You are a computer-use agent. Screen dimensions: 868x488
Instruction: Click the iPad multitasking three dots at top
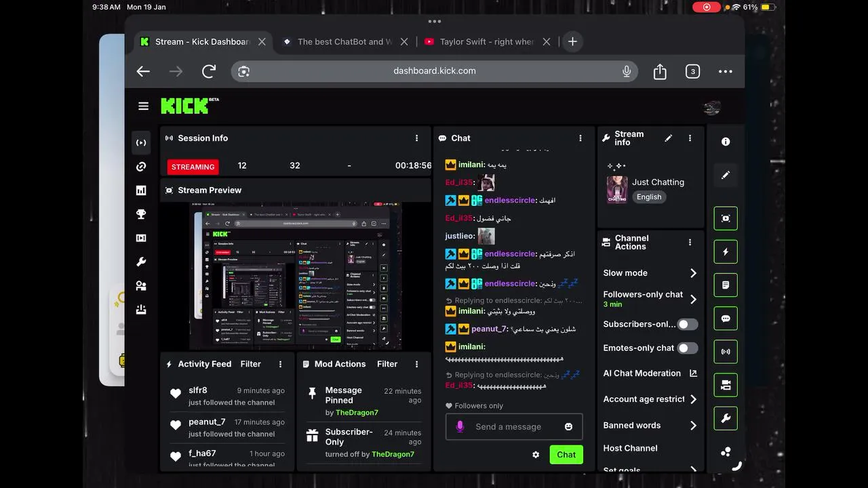tap(435, 21)
